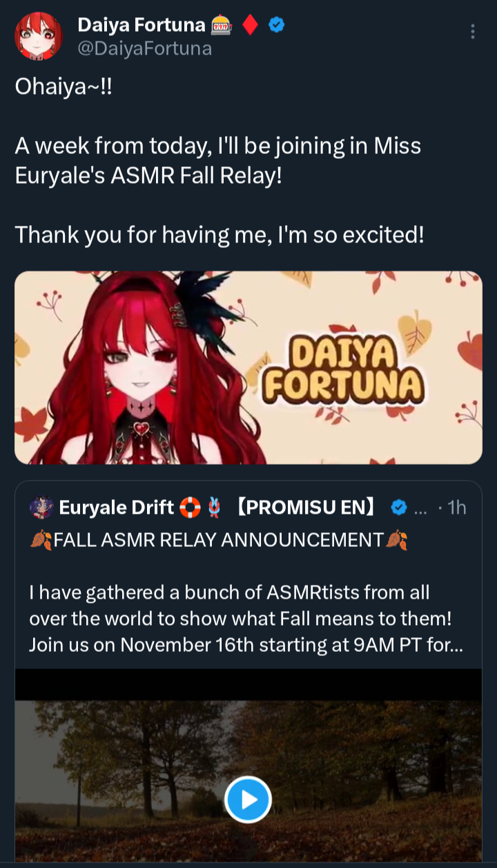The width and height of the screenshot is (497, 868).
Task: Click the main tweet text 'Ohaiya~!!'
Action: pyautogui.click(x=63, y=87)
